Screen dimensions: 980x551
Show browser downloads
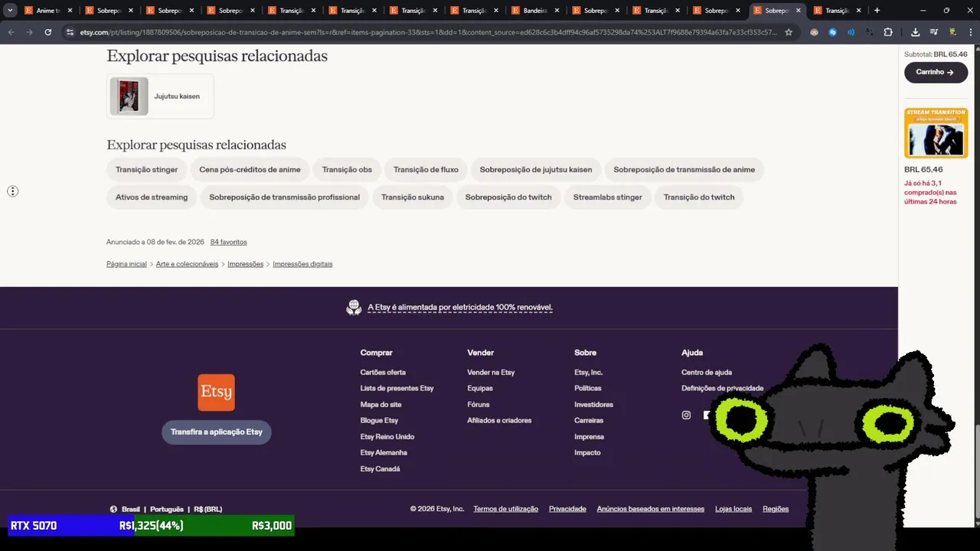coord(916,32)
